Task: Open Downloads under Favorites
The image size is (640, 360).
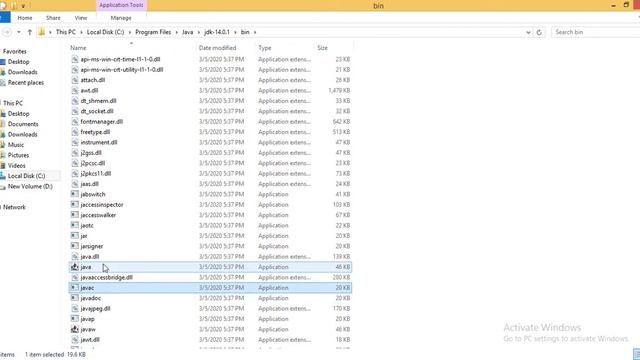Action: pyautogui.click(x=22, y=72)
